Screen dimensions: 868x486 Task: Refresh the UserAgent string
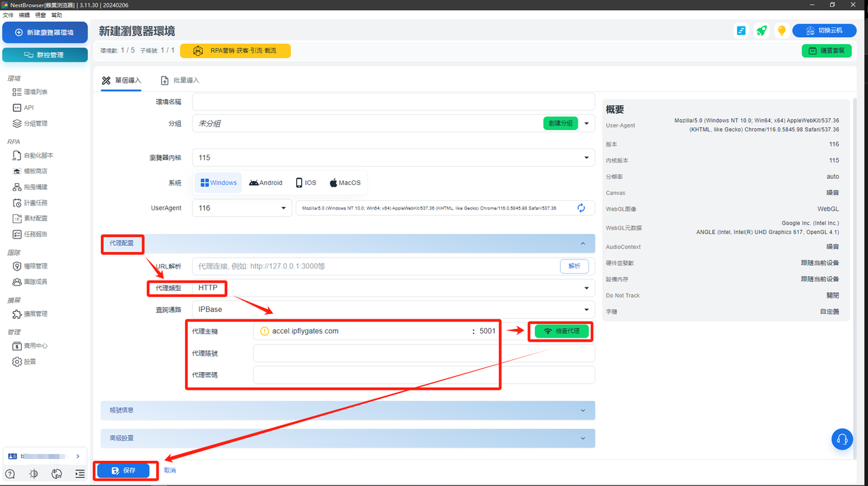click(x=581, y=208)
